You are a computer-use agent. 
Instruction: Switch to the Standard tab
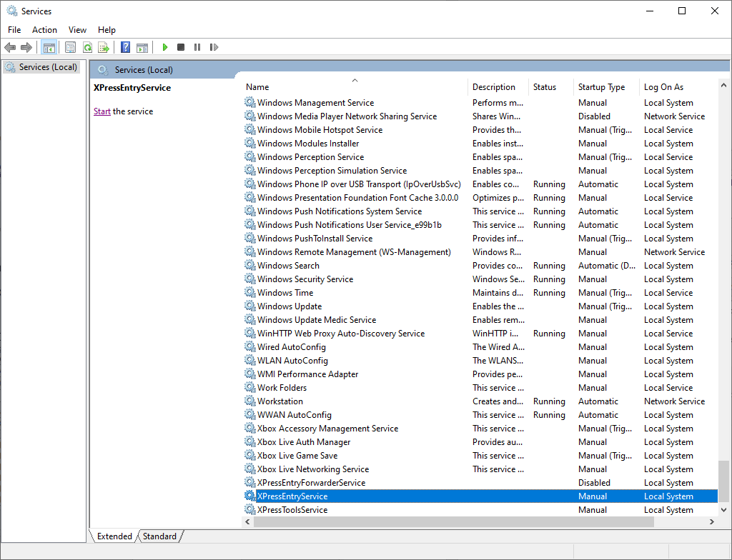[x=159, y=536]
